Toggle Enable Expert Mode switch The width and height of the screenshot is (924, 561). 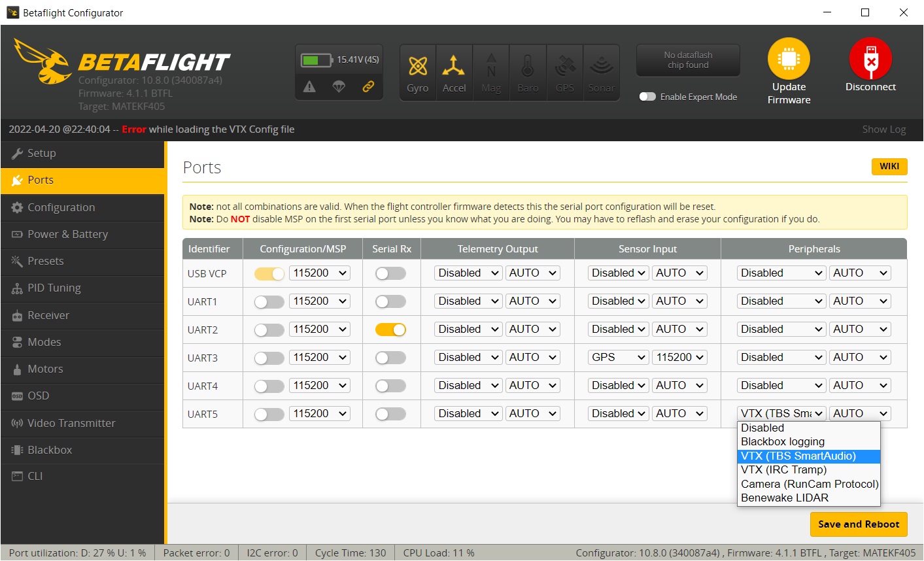647,97
